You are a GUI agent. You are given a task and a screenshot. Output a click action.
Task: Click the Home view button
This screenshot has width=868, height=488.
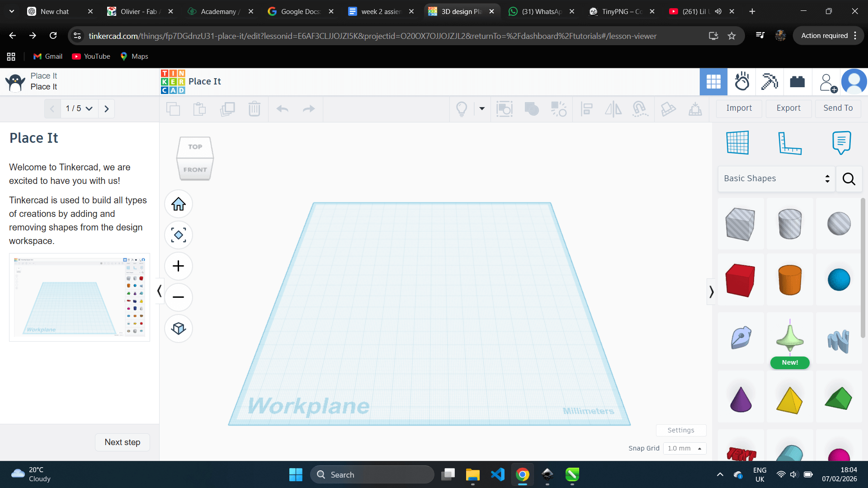(179, 204)
